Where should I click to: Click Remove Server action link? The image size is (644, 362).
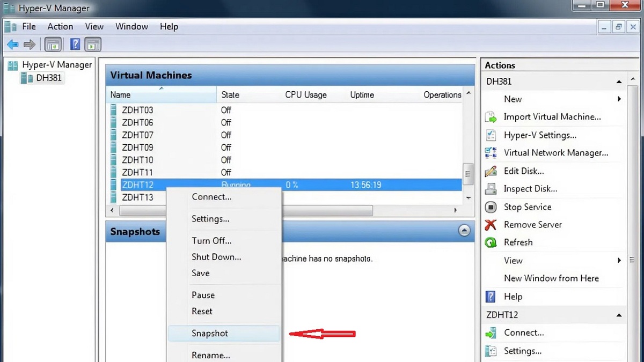533,225
